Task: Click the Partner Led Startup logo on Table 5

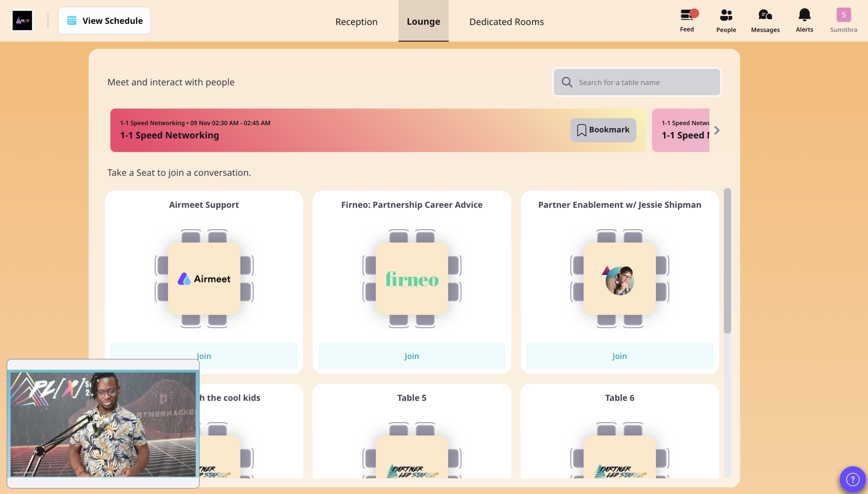Action: coord(412,471)
